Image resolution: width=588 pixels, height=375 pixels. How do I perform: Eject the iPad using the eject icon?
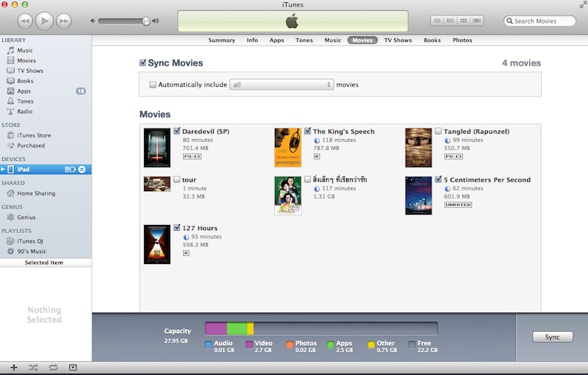tap(82, 170)
